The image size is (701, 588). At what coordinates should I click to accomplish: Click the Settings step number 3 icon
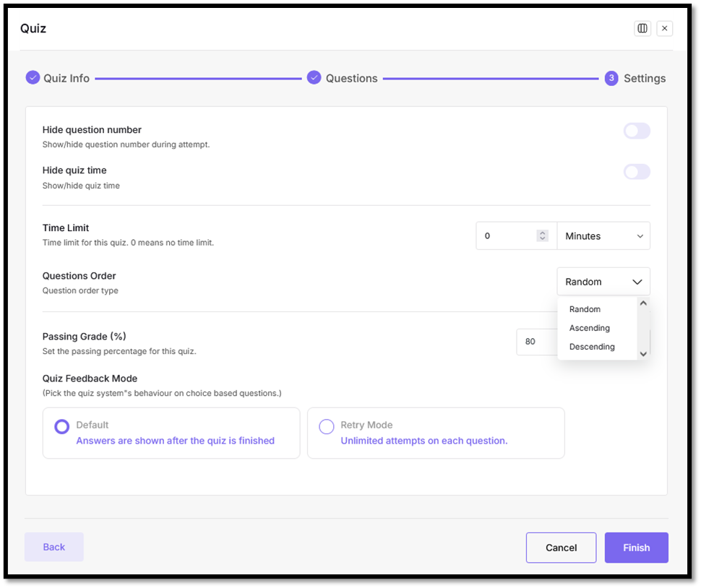pos(611,78)
